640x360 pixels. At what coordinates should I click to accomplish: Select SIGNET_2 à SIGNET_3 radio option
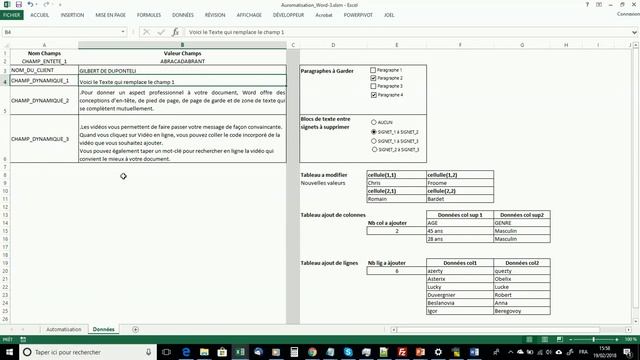click(374, 149)
